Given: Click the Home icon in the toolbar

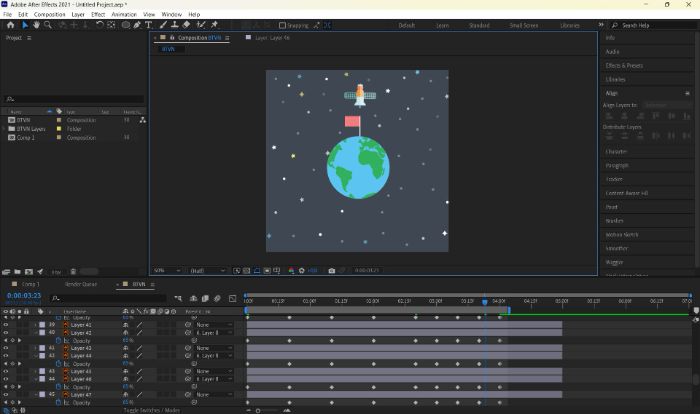Looking at the screenshot, I should (x=11, y=25).
